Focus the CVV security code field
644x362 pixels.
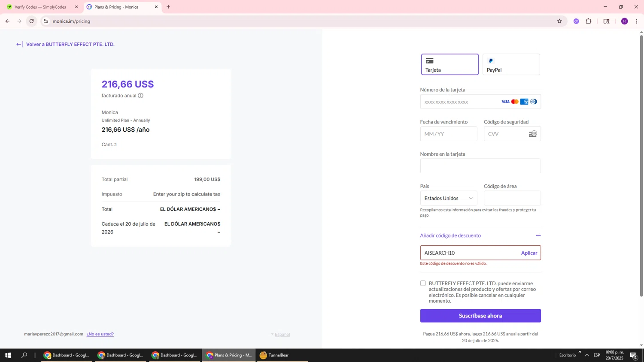pos(512,134)
